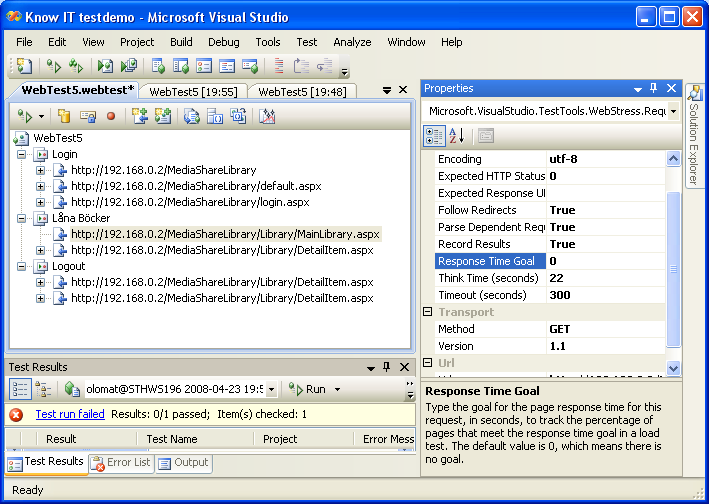Toggle group-by tree view in Test Results
The image size is (709, 504).
coord(43,389)
